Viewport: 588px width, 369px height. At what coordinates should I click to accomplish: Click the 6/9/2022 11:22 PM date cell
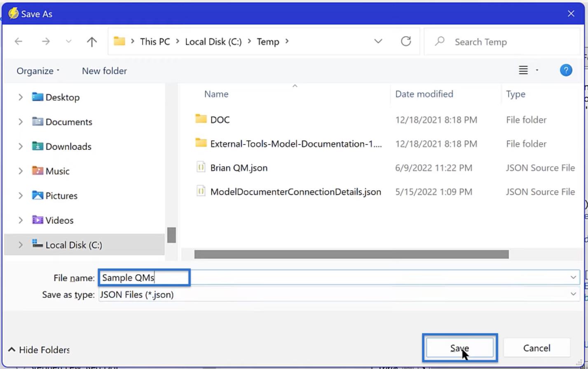433,168
